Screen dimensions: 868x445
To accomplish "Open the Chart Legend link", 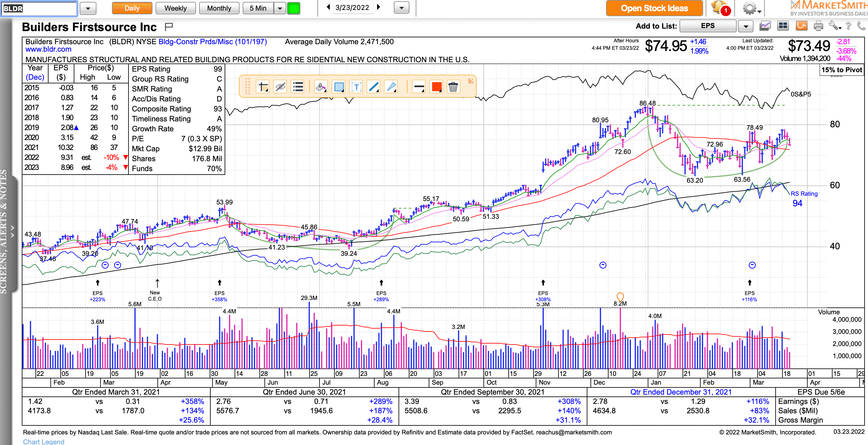I will tap(44, 441).
